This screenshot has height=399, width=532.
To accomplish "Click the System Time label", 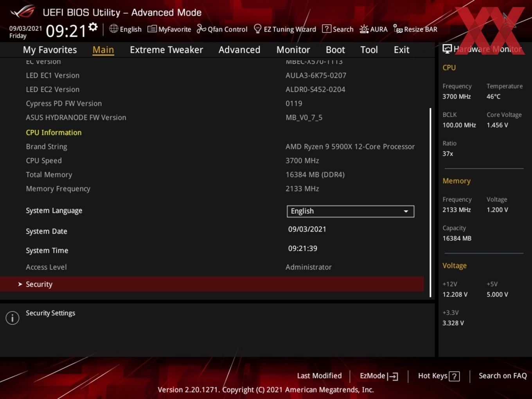I will 47,250.
